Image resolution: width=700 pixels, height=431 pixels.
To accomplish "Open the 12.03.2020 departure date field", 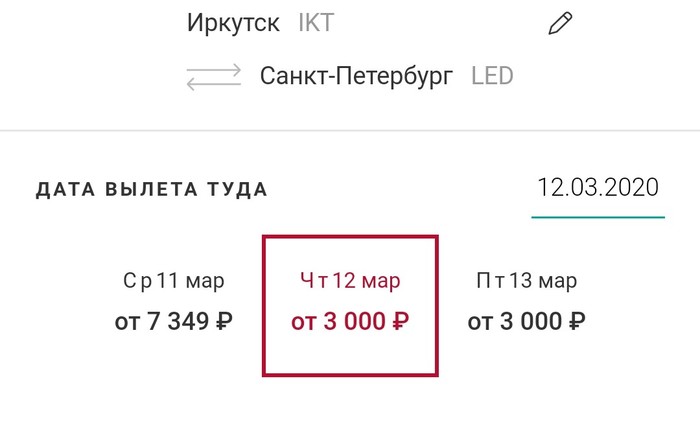I will pos(598,188).
